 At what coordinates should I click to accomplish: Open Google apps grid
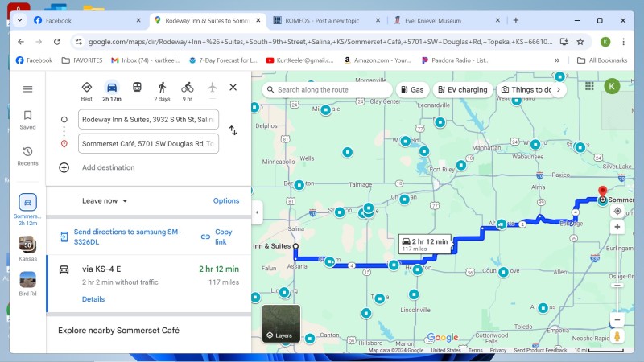[x=589, y=86]
